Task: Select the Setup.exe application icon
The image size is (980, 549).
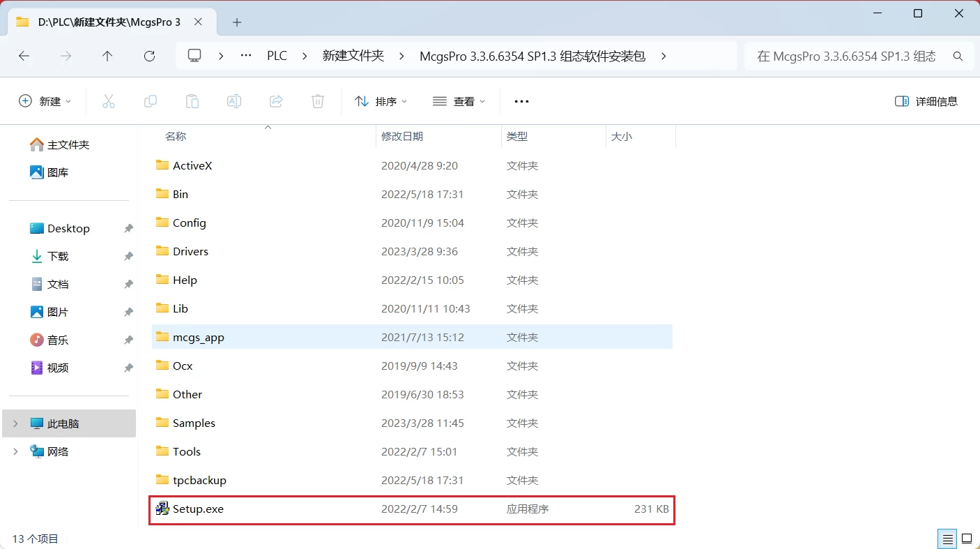Action: [x=162, y=509]
